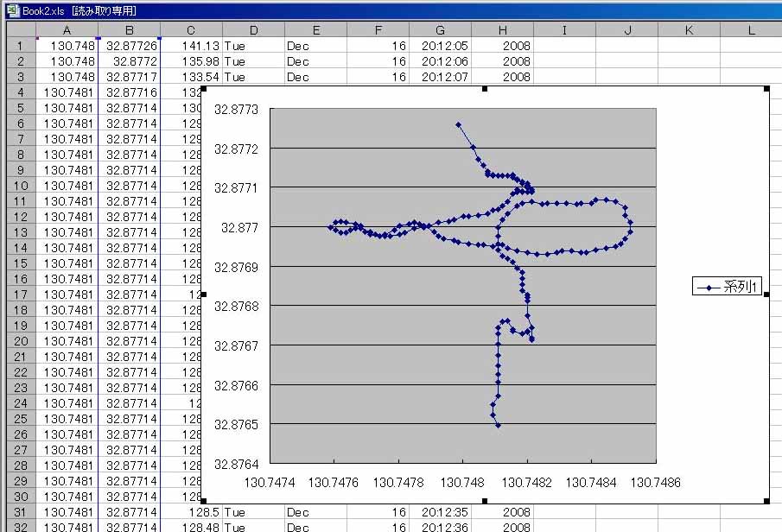782x532 pixels.
Task: Select column A header
Action: click(x=67, y=30)
